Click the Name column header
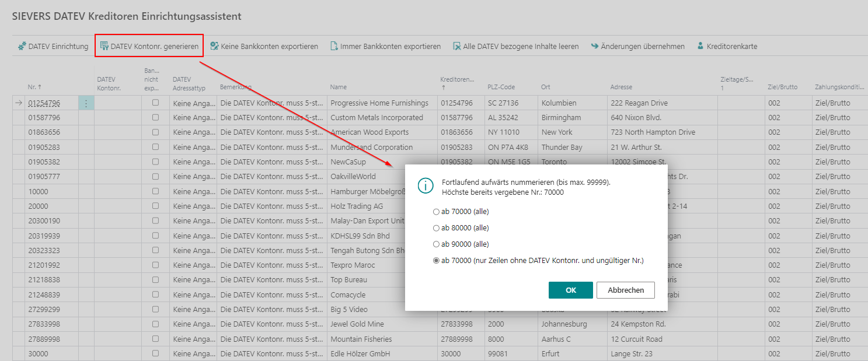 (x=339, y=87)
